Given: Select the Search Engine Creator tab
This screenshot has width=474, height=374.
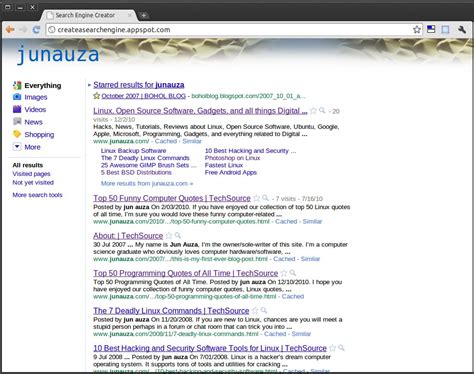Looking at the screenshot, I should pos(88,15).
